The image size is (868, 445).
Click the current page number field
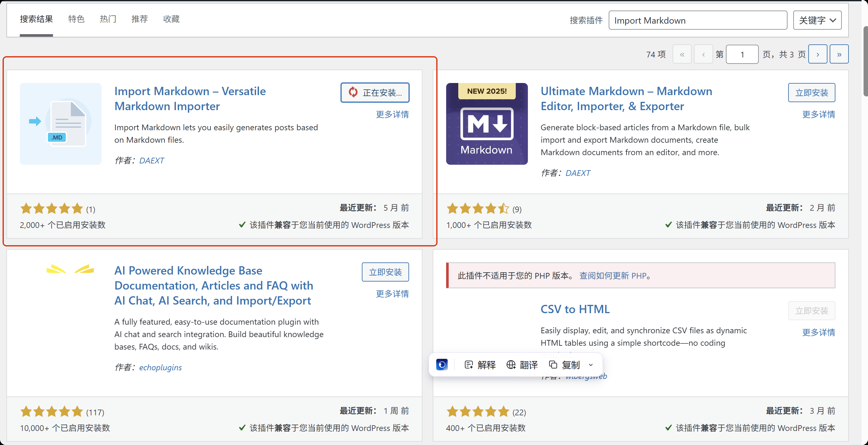(x=742, y=54)
